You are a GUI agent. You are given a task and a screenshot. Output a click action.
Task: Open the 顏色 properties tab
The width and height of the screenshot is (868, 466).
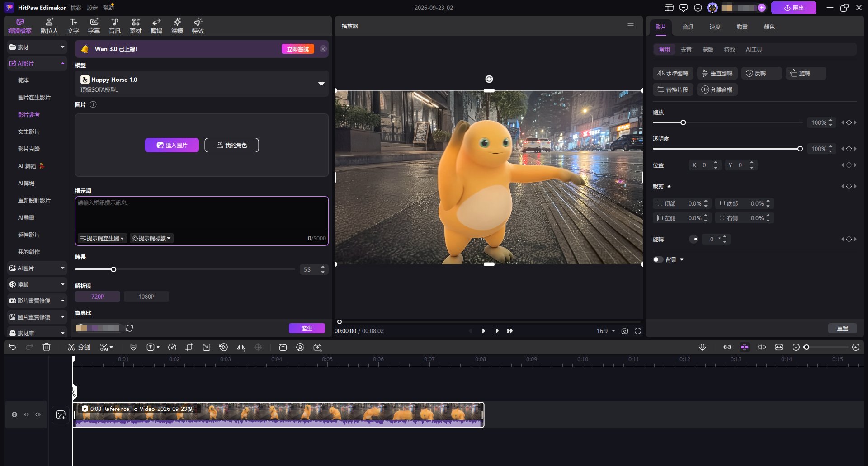769,27
